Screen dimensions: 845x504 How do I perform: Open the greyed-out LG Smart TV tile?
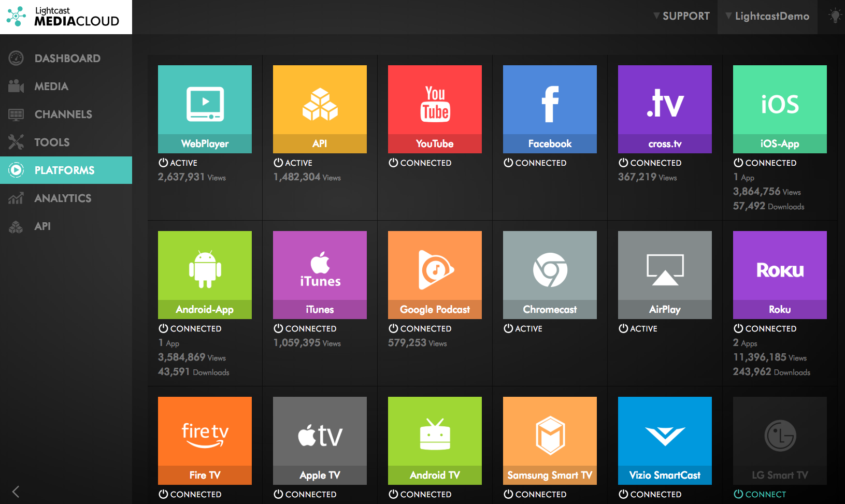(780, 440)
